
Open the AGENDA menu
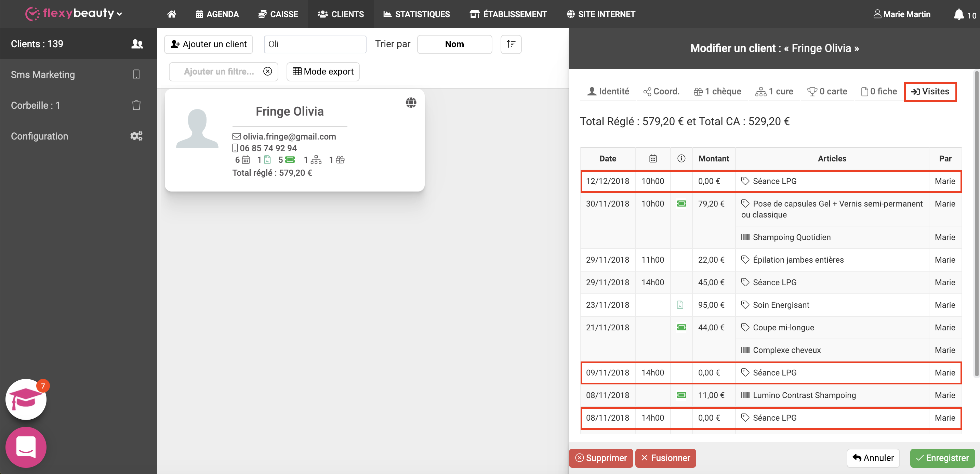click(x=217, y=14)
